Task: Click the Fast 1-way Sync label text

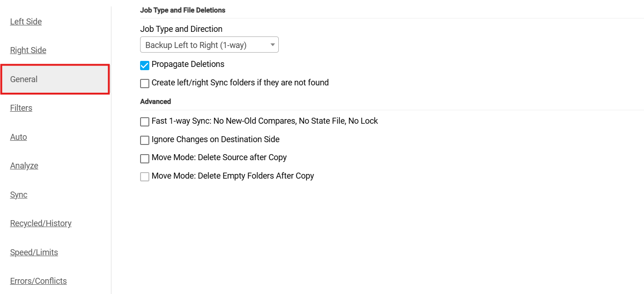Action: click(x=264, y=121)
